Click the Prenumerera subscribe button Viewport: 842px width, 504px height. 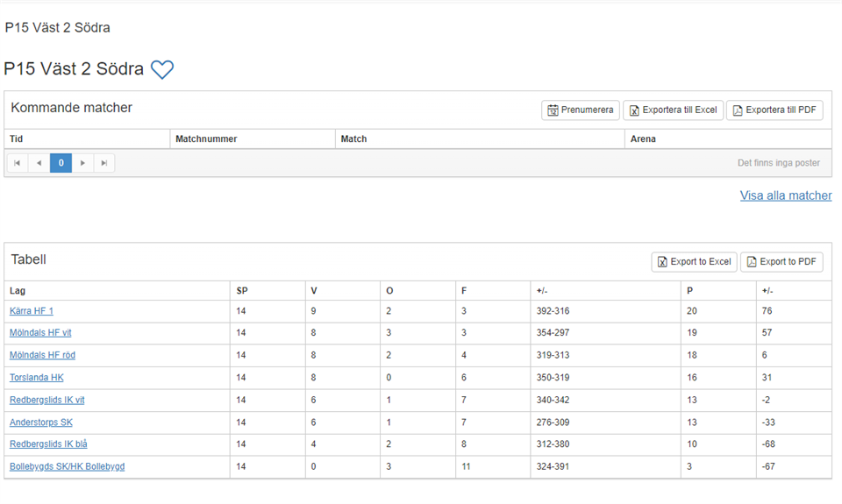pyautogui.click(x=581, y=110)
